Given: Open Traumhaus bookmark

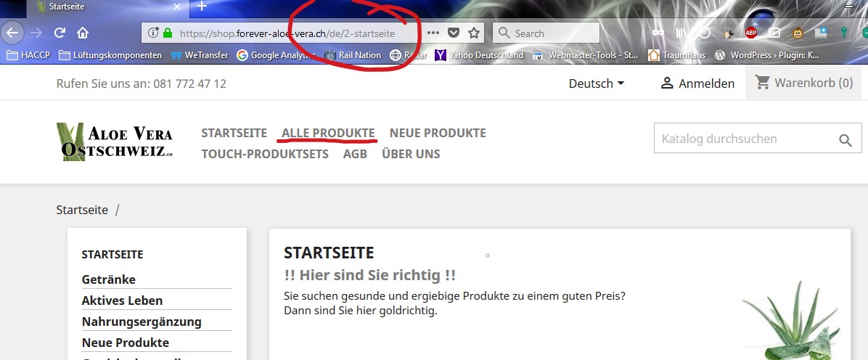Looking at the screenshot, I should (x=676, y=55).
